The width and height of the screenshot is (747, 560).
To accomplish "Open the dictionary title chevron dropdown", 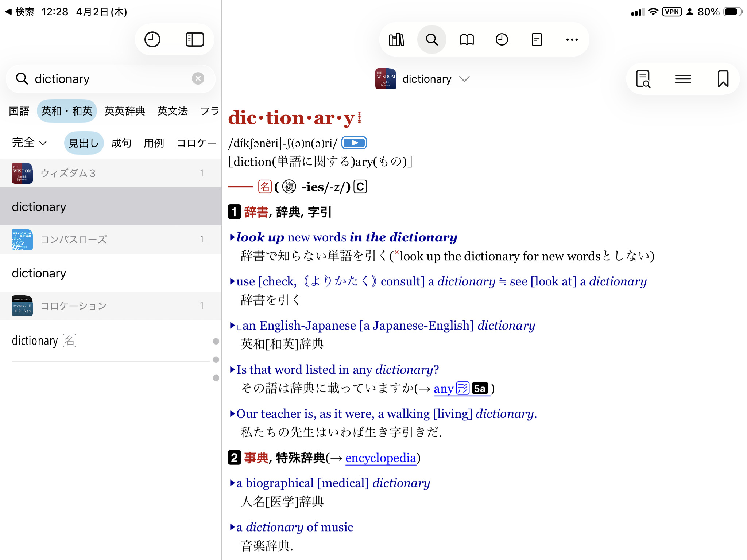I will tap(464, 79).
